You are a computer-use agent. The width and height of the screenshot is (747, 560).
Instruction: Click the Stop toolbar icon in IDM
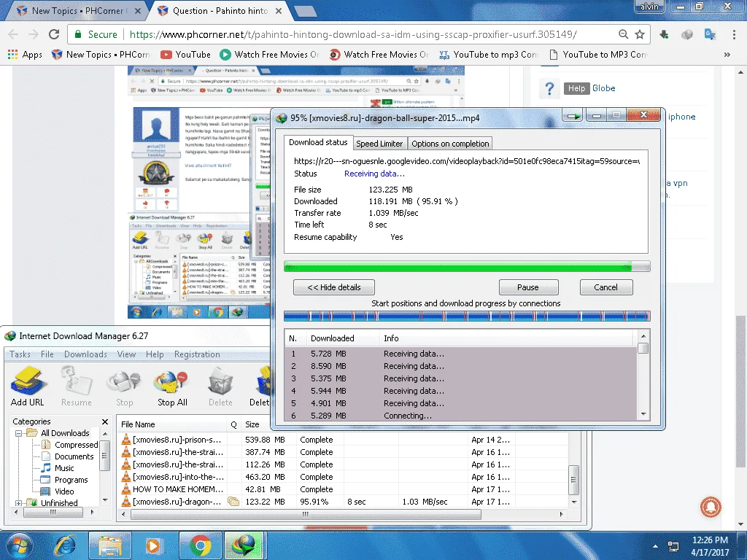(x=124, y=386)
